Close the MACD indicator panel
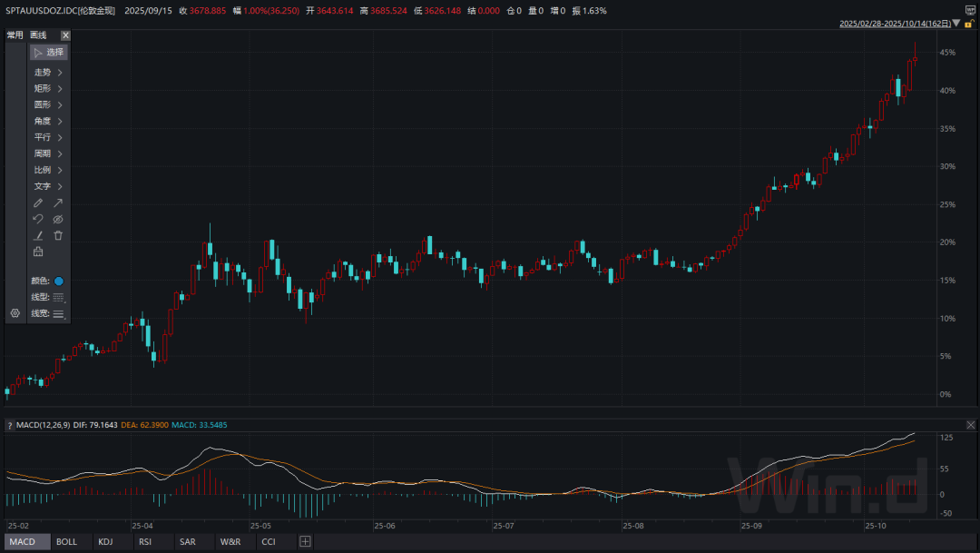 point(970,425)
